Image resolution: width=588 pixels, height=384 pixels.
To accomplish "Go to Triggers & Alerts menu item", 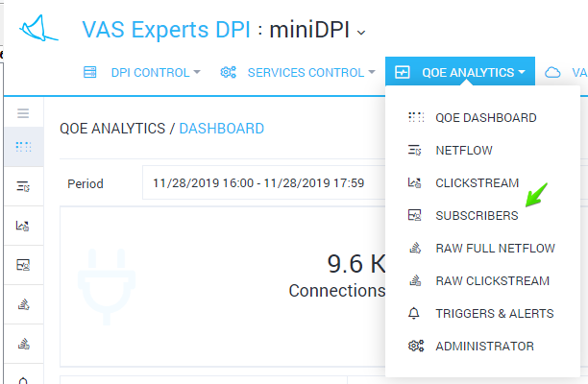I will pyautogui.click(x=494, y=314).
